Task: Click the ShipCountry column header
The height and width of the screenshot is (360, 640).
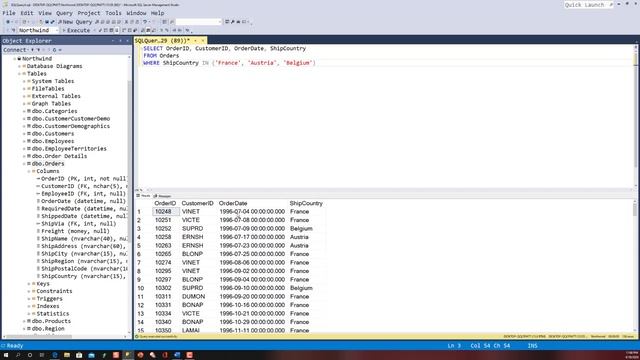Action: (306, 203)
